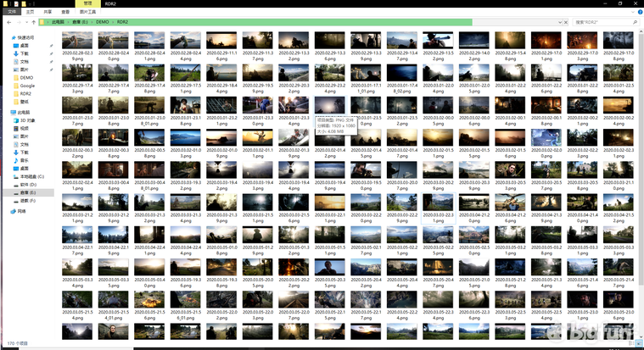This screenshot has width=644, height=350.
Task: Open the 图片工具 ribbon tab
Action: [87, 12]
